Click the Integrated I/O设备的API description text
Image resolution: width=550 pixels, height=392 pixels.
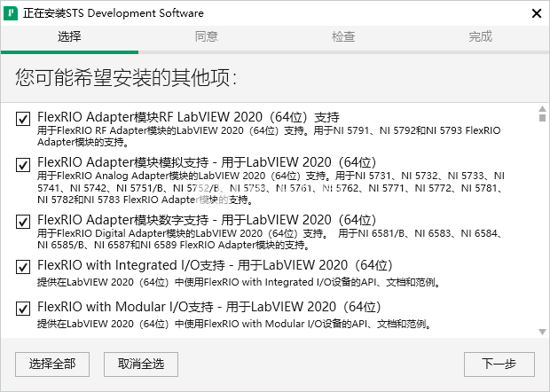point(239,282)
